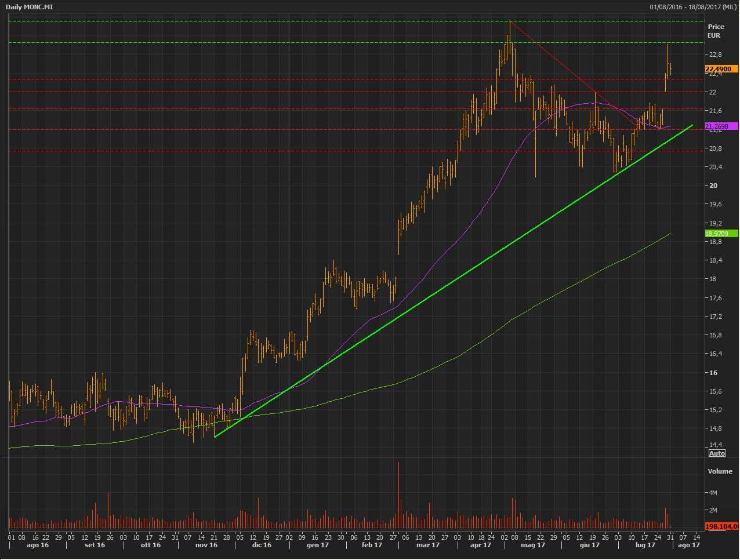Click the 21,6 price axis value

click(x=715, y=111)
